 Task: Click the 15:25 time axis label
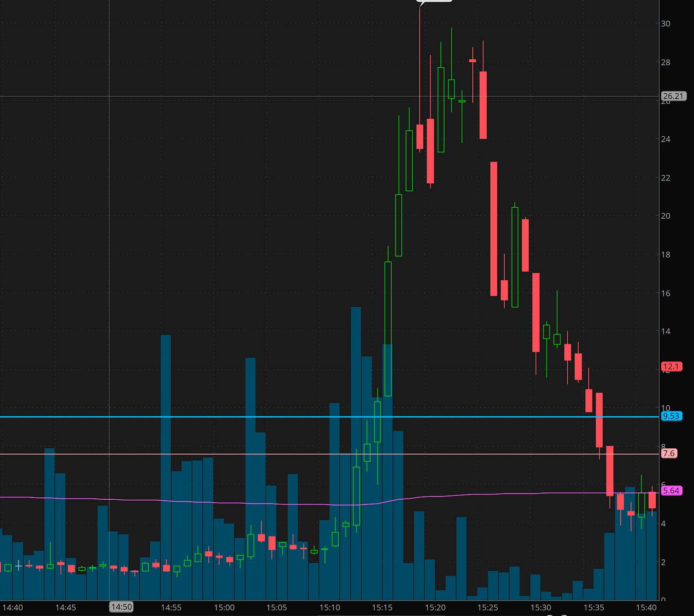click(x=488, y=607)
